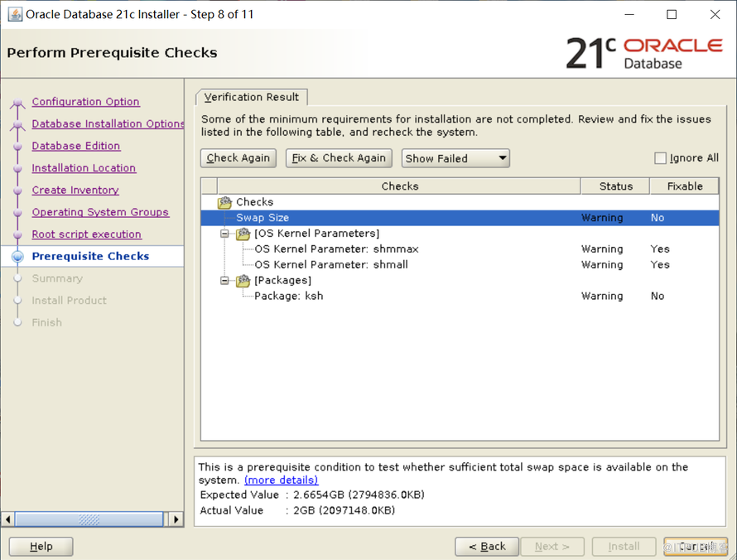Click the Configuration Option step marker icon
This screenshot has height=560, width=737.
point(17,104)
